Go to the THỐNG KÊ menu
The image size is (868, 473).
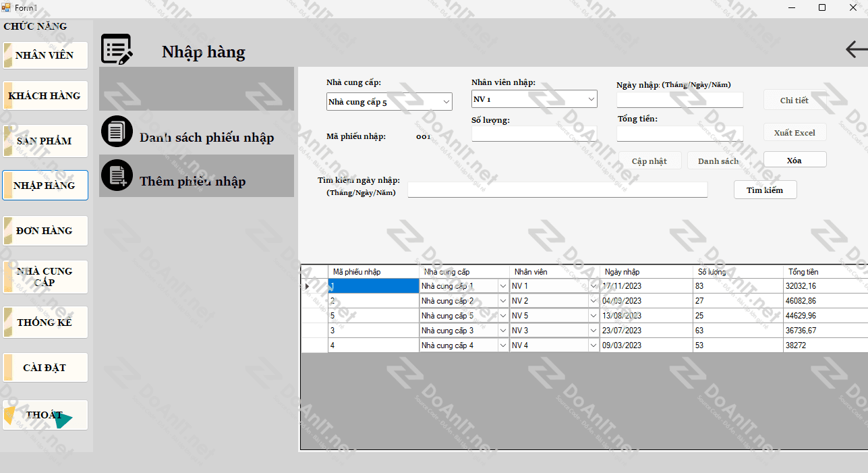tap(45, 323)
